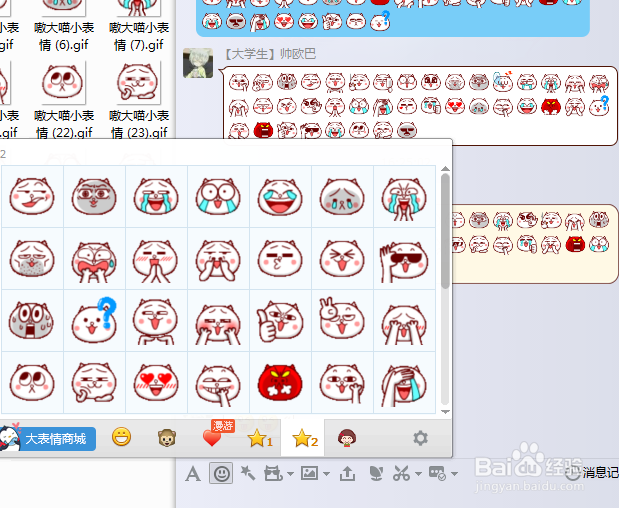Viewport: 619px width, 508px height.
Task: Select the eye-rolling cat emoticon in panel
Action: (x=32, y=382)
